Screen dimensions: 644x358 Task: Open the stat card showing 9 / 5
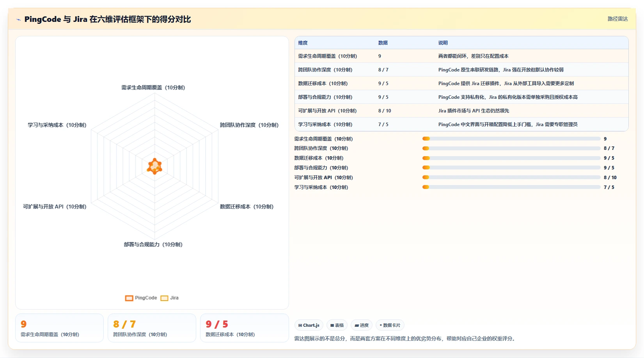(x=244, y=328)
